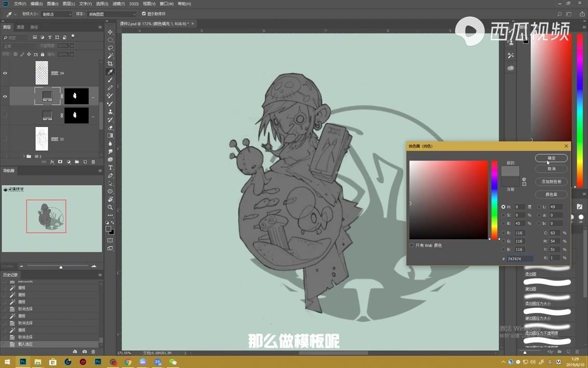The width and height of the screenshot is (588, 368).
Task: Open the 文件 menu
Action: click(x=19, y=4)
